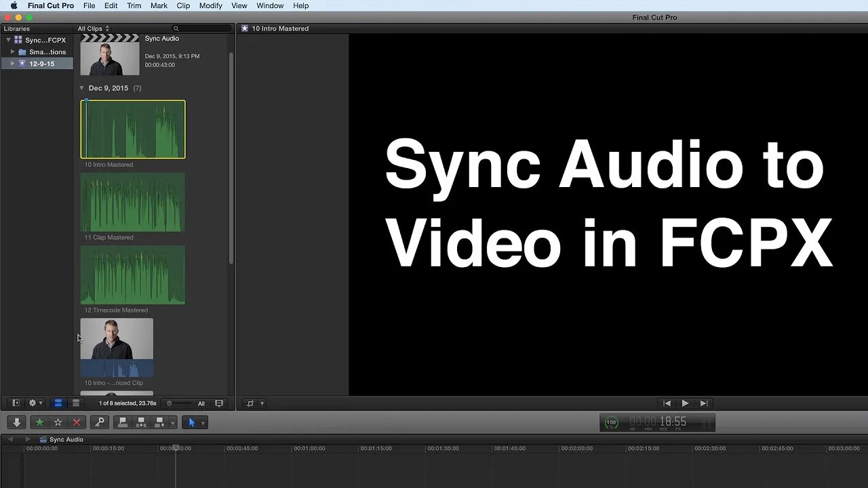
Task: Click the 10 Intro Mastered viewer title
Action: 280,28
